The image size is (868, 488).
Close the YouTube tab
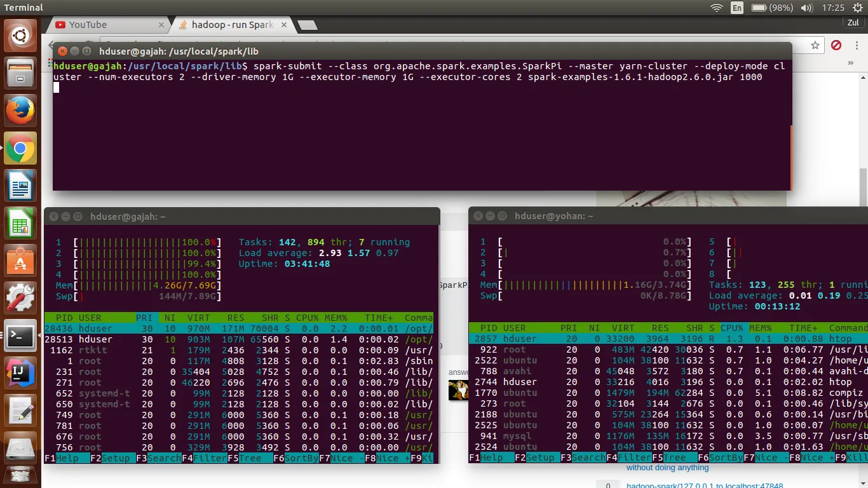pos(161,25)
